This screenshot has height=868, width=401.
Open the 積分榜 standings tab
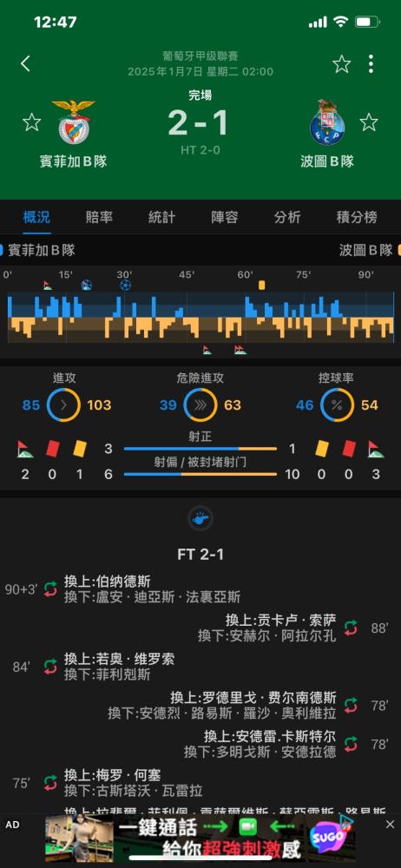pos(357,217)
